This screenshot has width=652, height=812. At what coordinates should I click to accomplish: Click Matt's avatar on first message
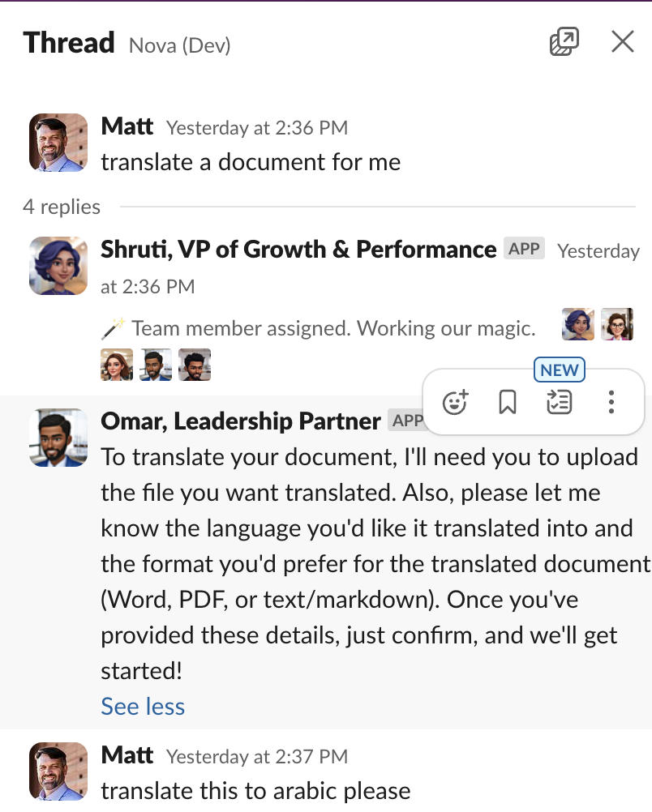(58, 143)
